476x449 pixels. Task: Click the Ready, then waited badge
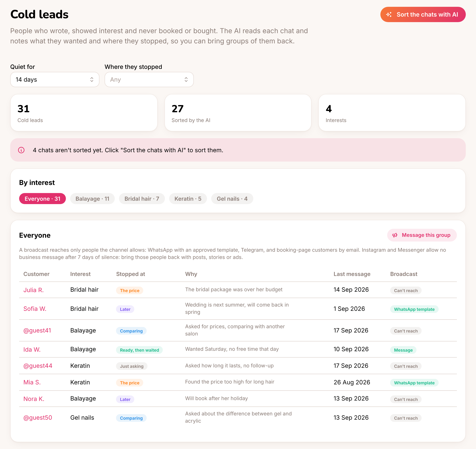[140, 350]
